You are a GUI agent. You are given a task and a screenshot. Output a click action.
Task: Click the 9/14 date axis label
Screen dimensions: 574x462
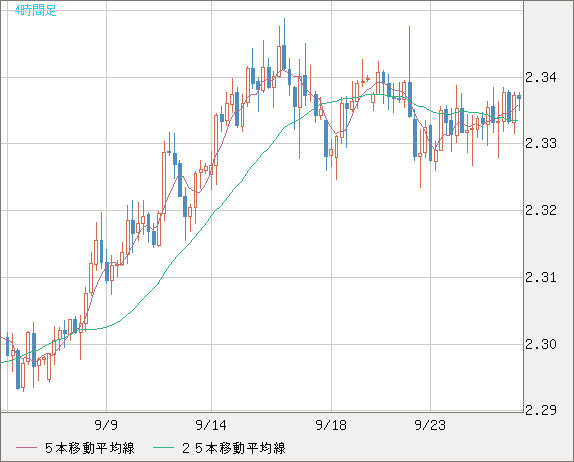(x=211, y=425)
